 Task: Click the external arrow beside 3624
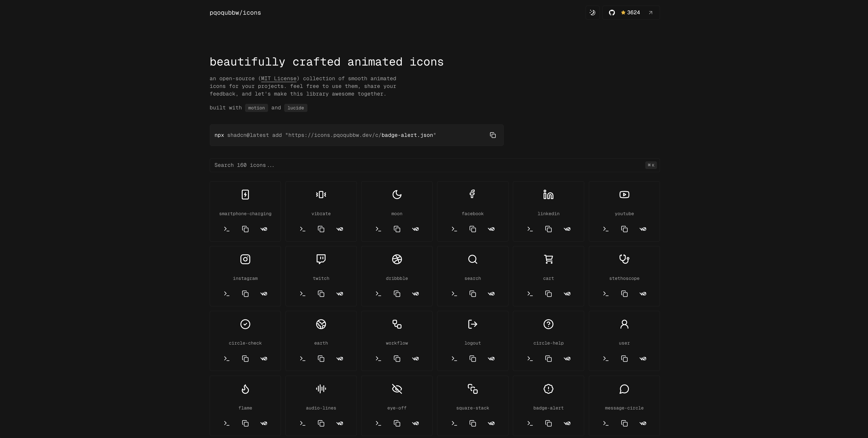[x=651, y=13]
